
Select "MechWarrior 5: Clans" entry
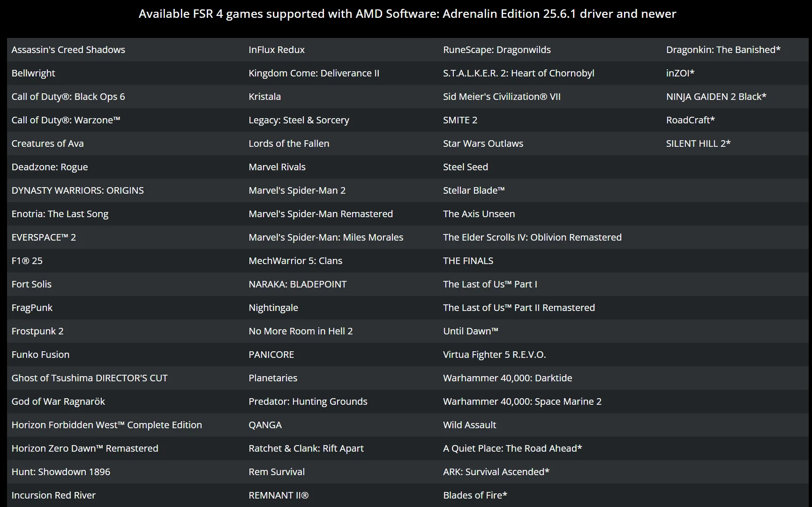(295, 261)
